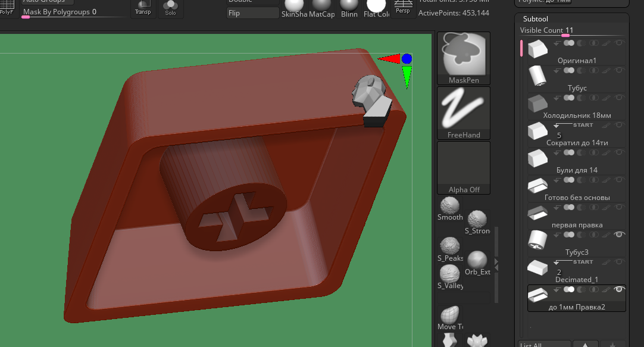Select the Холодильник 18мм subtool
Image resolution: width=644 pixels, height=347 pixels.
pos(537,103)
